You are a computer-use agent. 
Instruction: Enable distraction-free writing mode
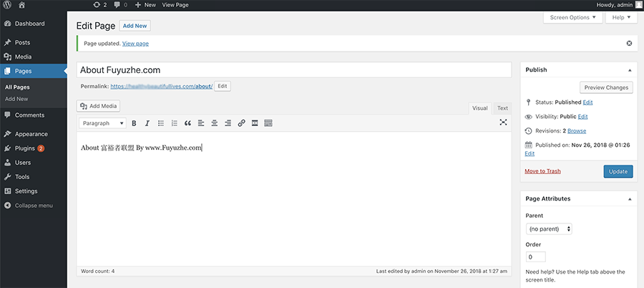click(503, 123)
